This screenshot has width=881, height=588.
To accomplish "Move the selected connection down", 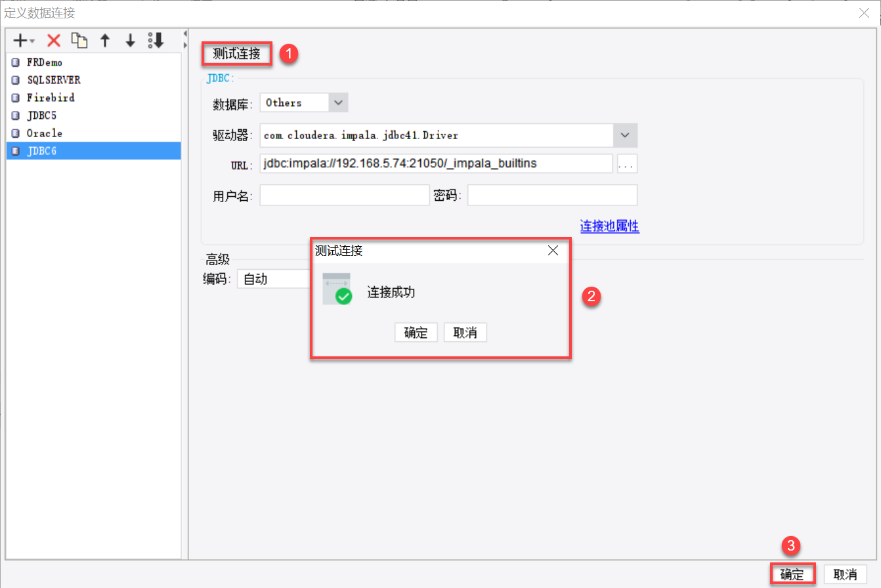I will click(130, 41).
